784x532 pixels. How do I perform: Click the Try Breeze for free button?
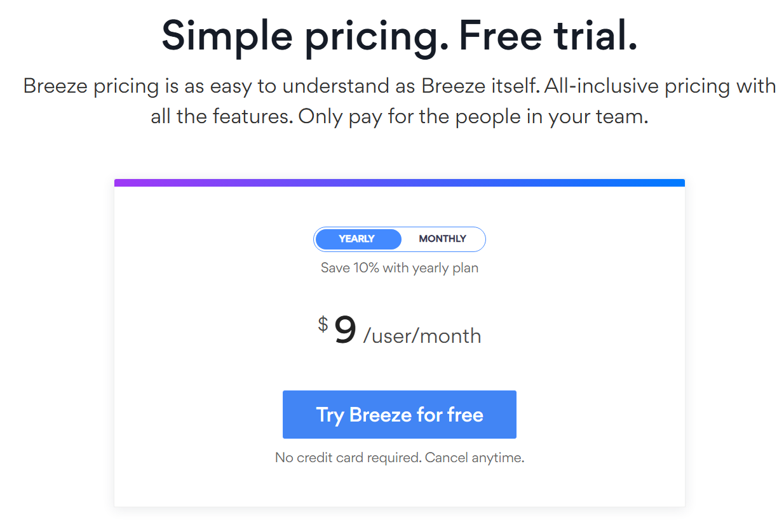coord(399,415)
